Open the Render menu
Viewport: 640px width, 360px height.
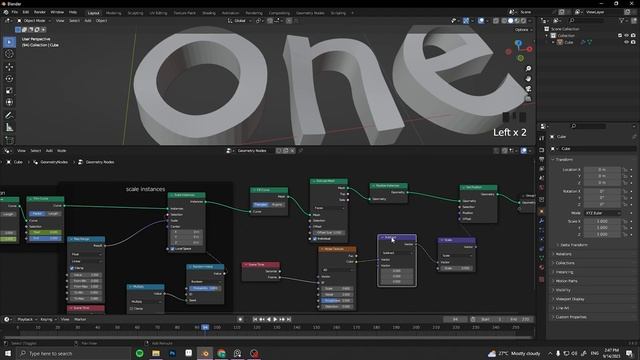click(40, 12)
